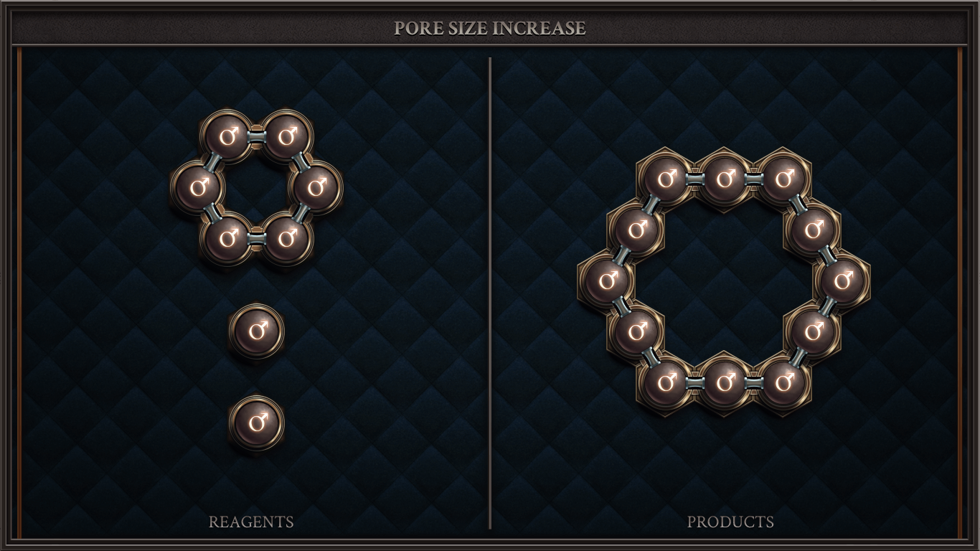Select the rightmost iron atom of reagent ring
980x551 pixels.
coord(316,187)
